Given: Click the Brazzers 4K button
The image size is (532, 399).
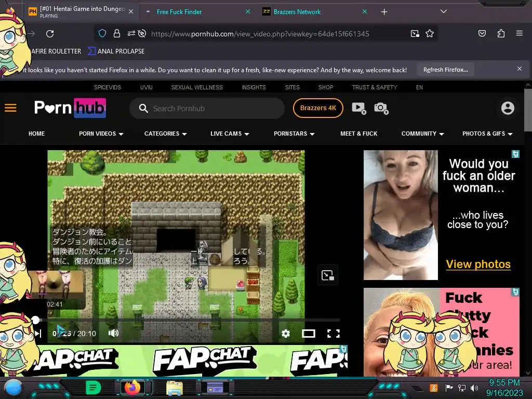Looking at the screenshot, I should [318, 108].
